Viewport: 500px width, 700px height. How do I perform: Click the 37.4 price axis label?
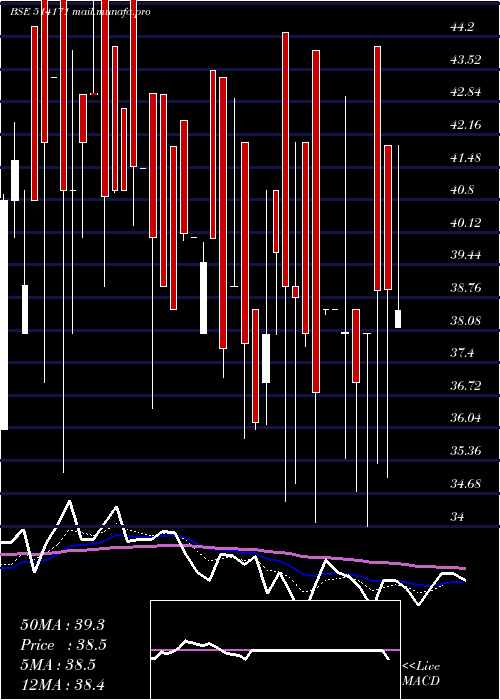coord(462,354)
